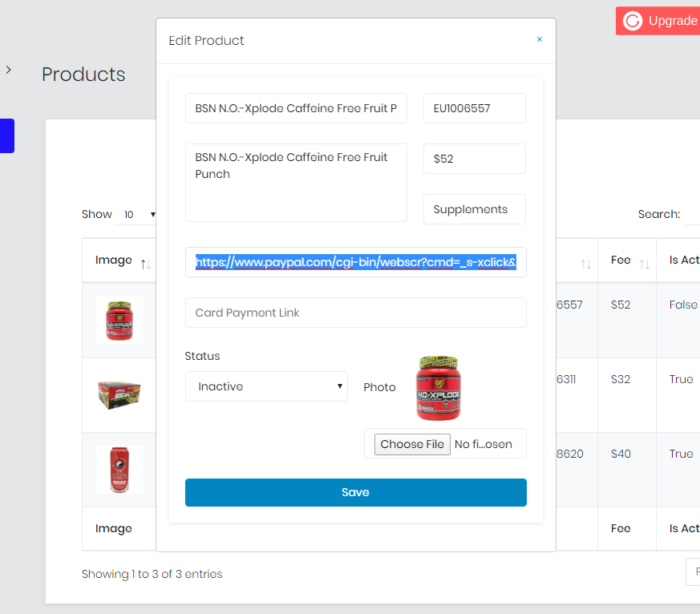Open the Show entries count dropdown

(x=138, y=214)
